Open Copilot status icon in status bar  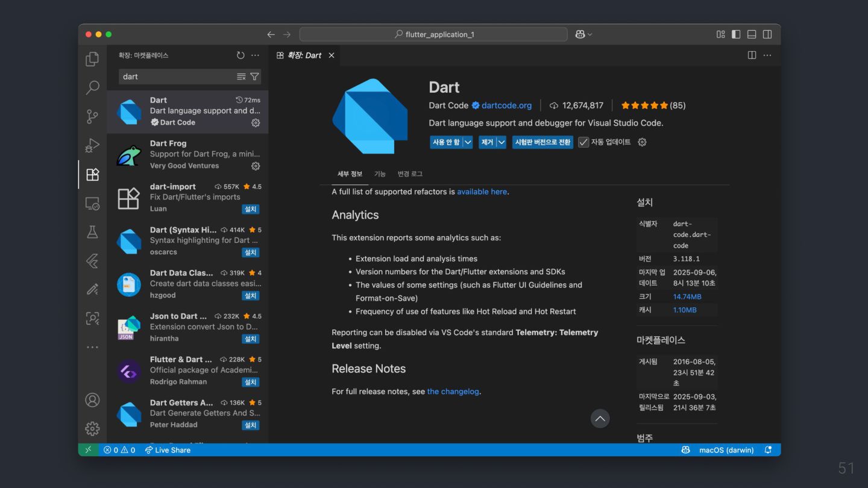[685, 450]
